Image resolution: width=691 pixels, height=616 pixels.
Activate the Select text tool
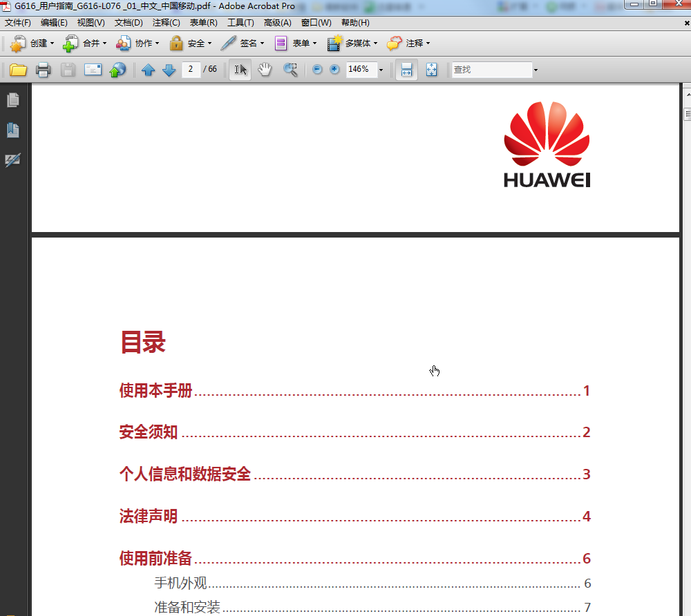[x=240, y=70]
